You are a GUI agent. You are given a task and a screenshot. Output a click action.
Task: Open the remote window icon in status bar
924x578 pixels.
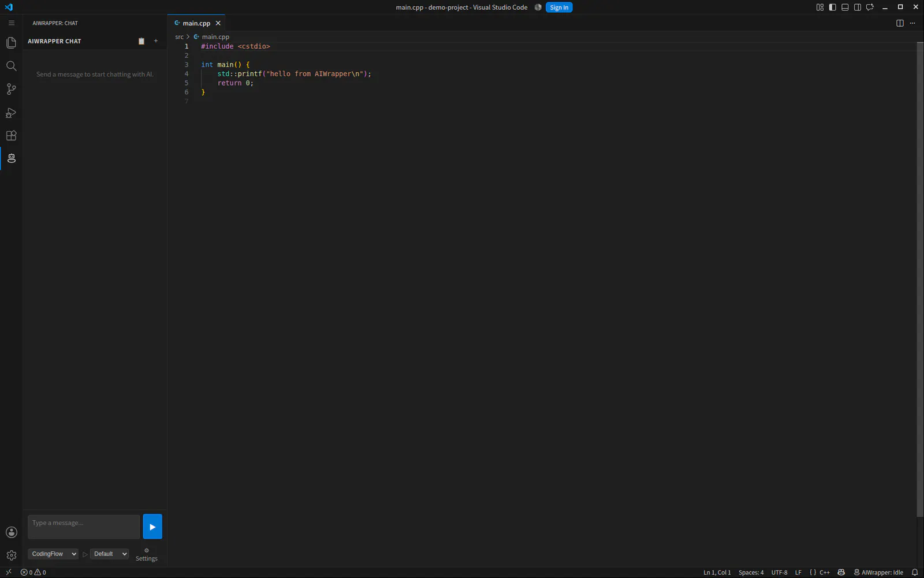(9, 572)
